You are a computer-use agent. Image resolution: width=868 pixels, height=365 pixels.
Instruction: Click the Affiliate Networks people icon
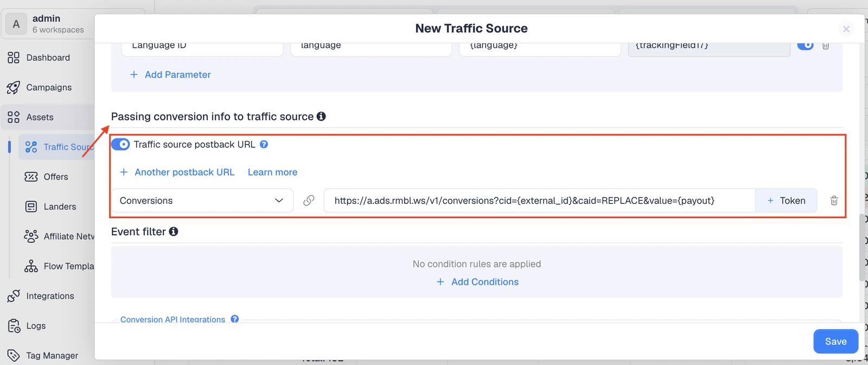tap(31, 236)
